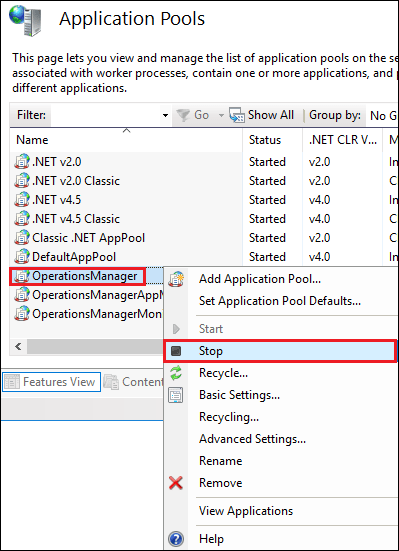Click v2.0 CLR value of .NET v2.0 Classic
This screenshot has width=399, height=551.
click(320, 181)
